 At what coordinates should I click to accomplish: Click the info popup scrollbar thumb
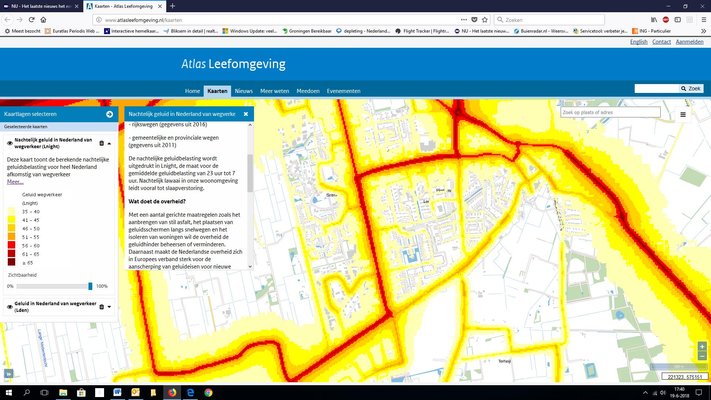(x=250, y=172)
